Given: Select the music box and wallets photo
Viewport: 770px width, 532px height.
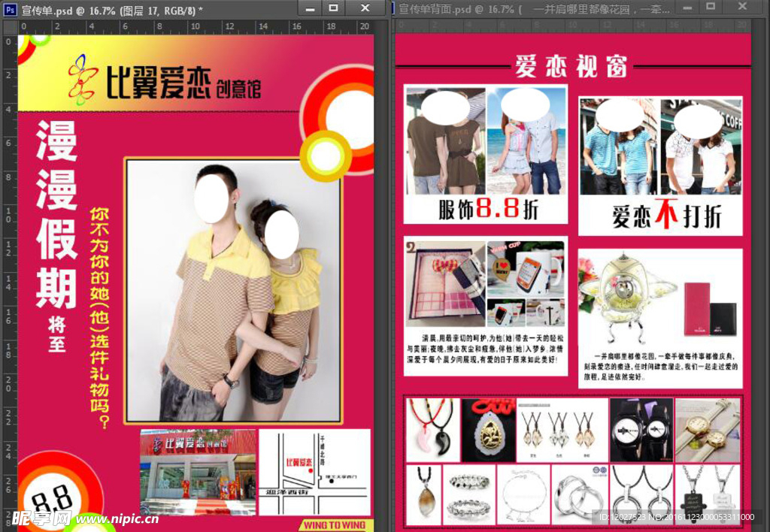Looking at the screenshot, I should tap(659, 298).
